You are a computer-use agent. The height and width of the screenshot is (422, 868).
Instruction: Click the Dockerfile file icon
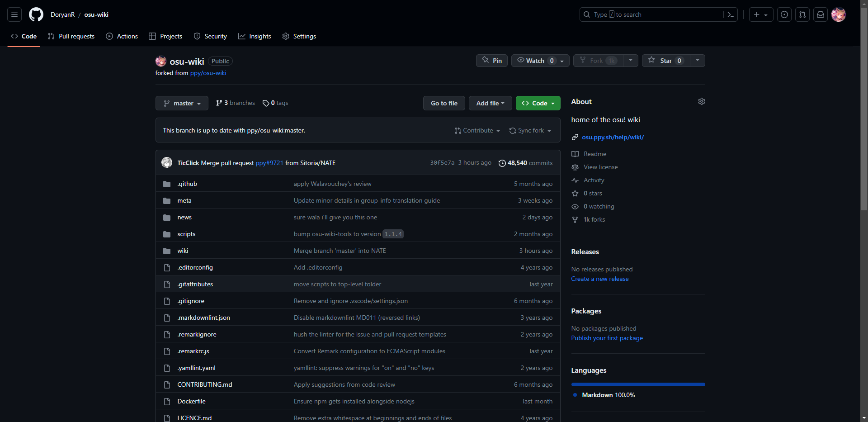coord(167,402)
